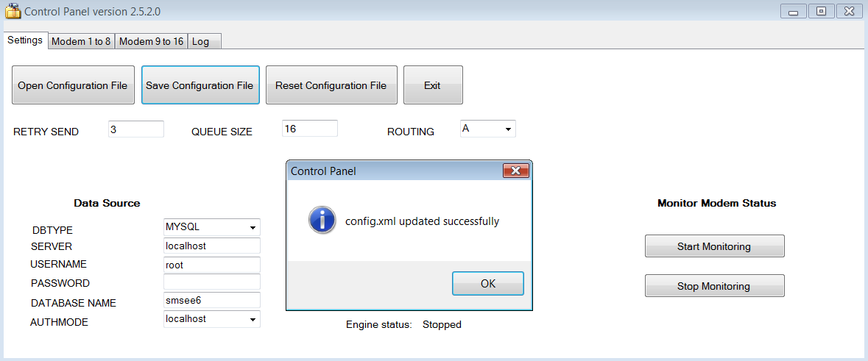Click Save Configuration File button
The image size is (868, 361).
click(x=200, y=85)
